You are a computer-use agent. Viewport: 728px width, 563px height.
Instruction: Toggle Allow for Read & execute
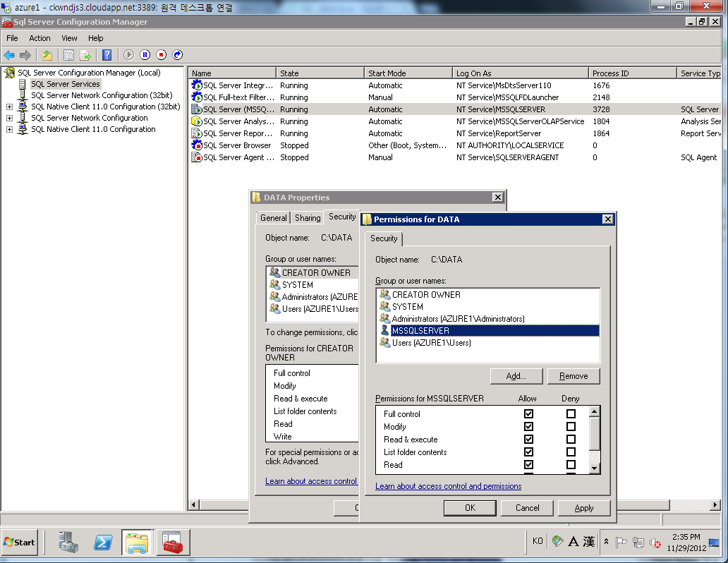pos(528,440)
